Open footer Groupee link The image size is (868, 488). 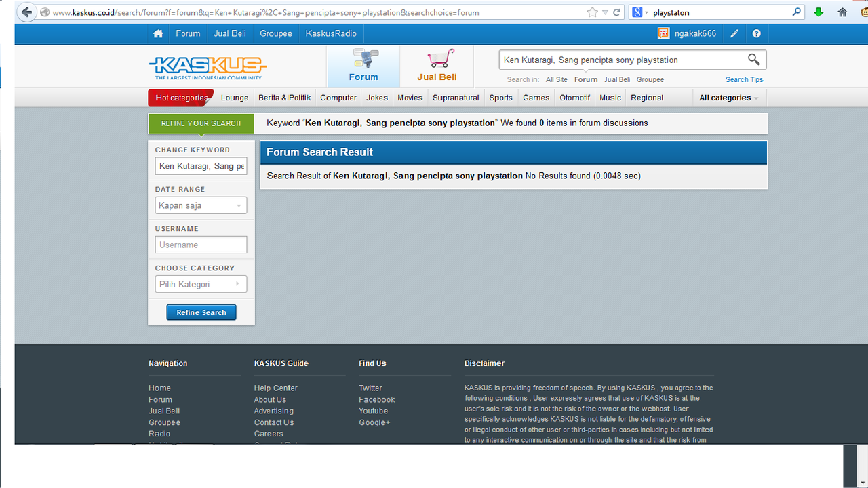coord(165,423)
